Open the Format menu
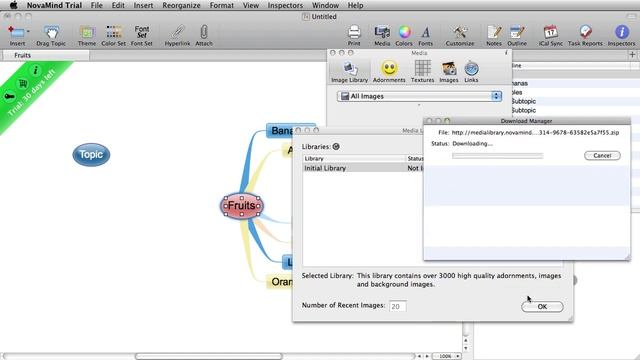 (222, 5)
